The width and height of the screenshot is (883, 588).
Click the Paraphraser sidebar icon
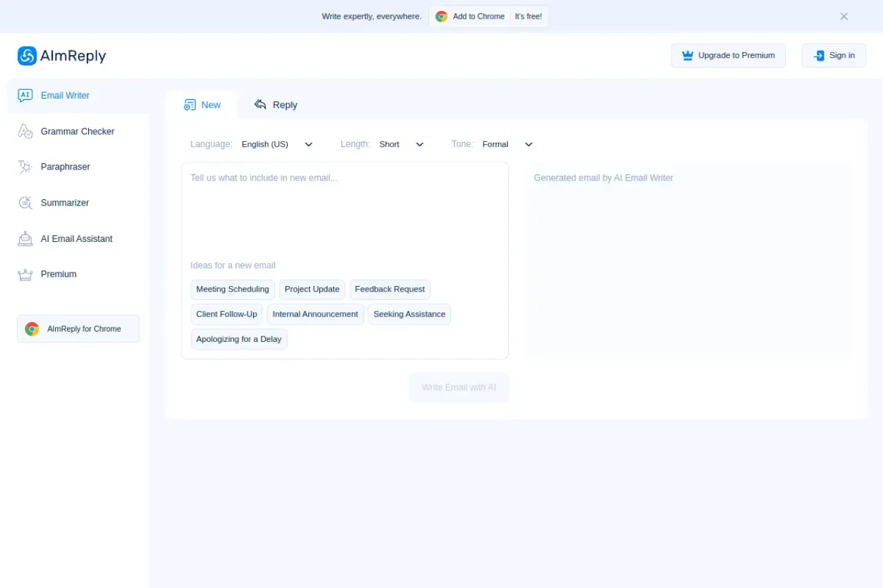coord(26,167)
